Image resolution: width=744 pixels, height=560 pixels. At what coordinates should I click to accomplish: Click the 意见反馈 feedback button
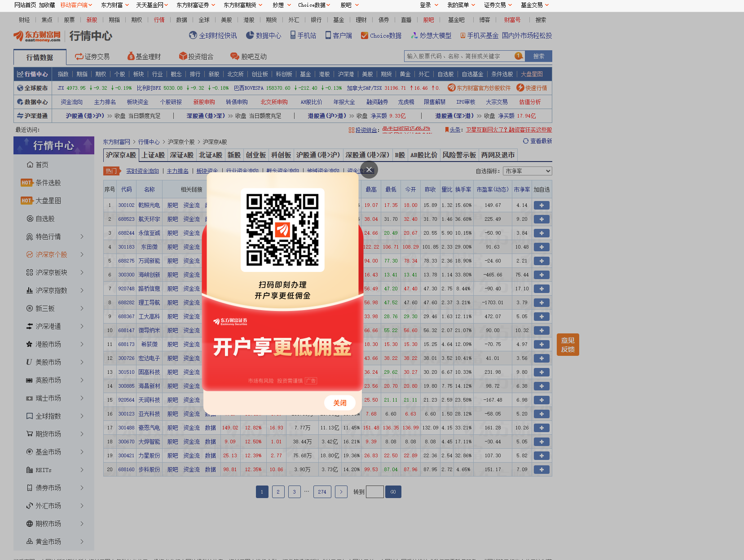(x=568, y=345)
